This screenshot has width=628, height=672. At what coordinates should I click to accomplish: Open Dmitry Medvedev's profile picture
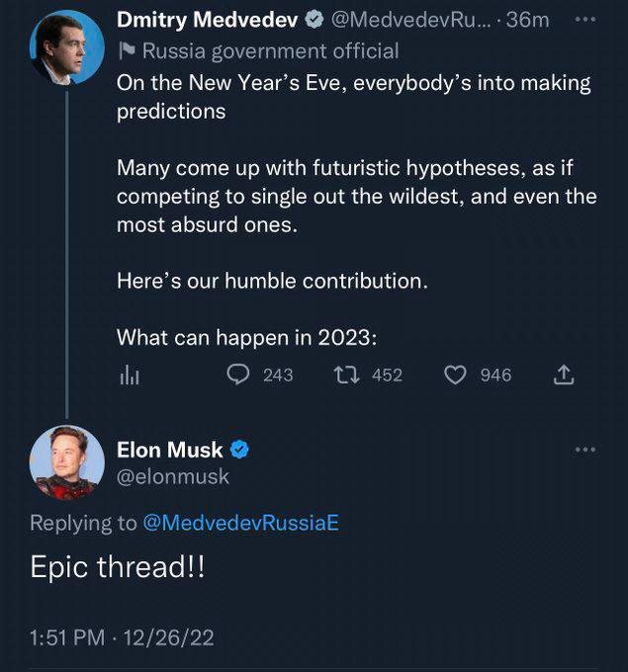tap(66, 47)
